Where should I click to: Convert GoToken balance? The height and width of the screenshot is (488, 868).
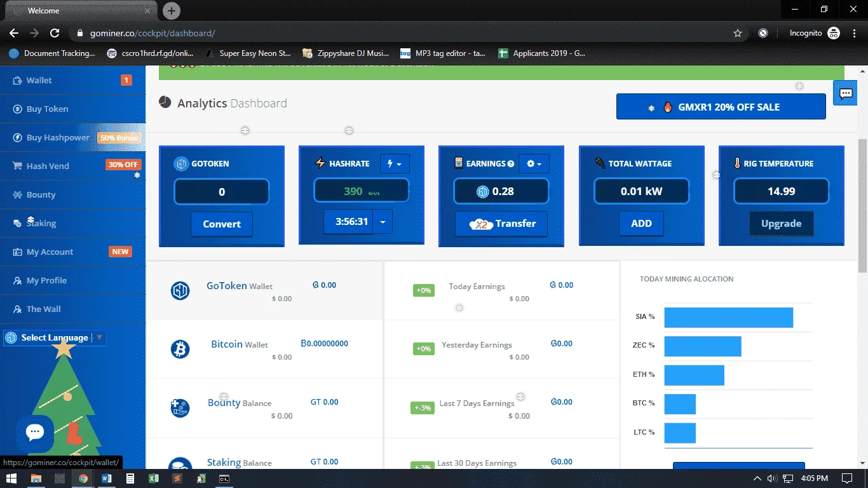tap(222, 224)
